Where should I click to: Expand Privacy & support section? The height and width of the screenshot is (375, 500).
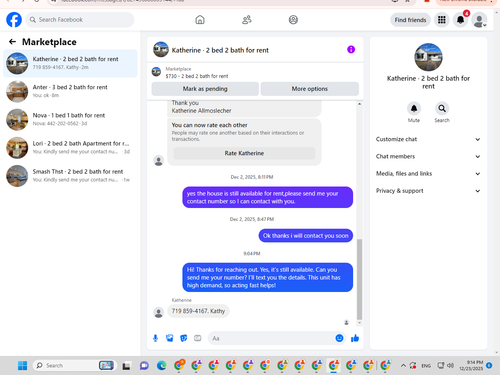428,191
